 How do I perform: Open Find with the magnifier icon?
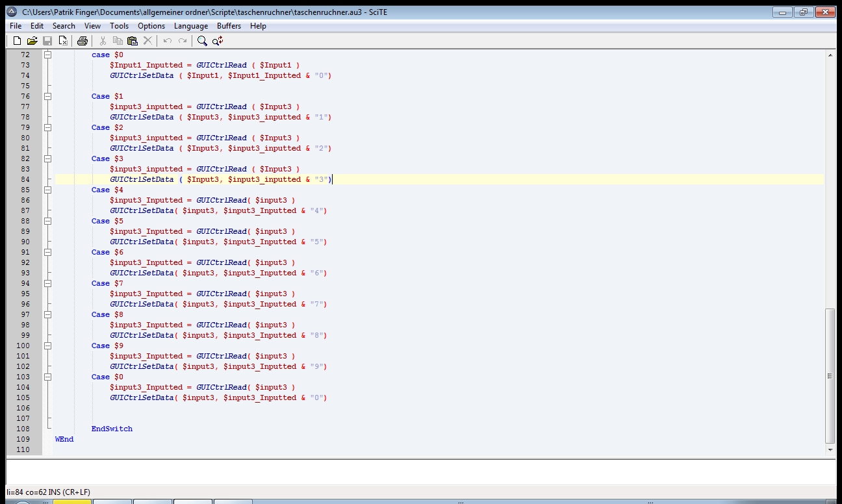coord(202,41)
